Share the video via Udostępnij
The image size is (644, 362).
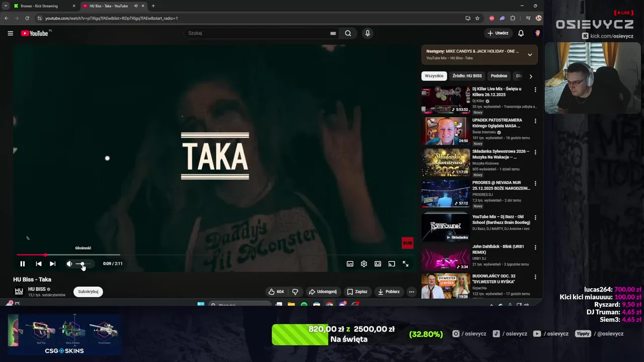[323, 292]
